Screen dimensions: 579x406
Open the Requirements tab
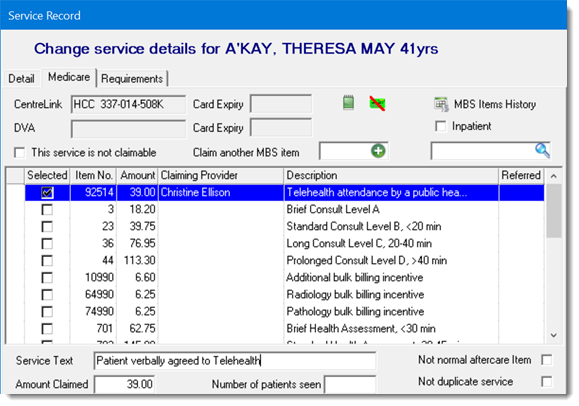(x=132, y=79)
